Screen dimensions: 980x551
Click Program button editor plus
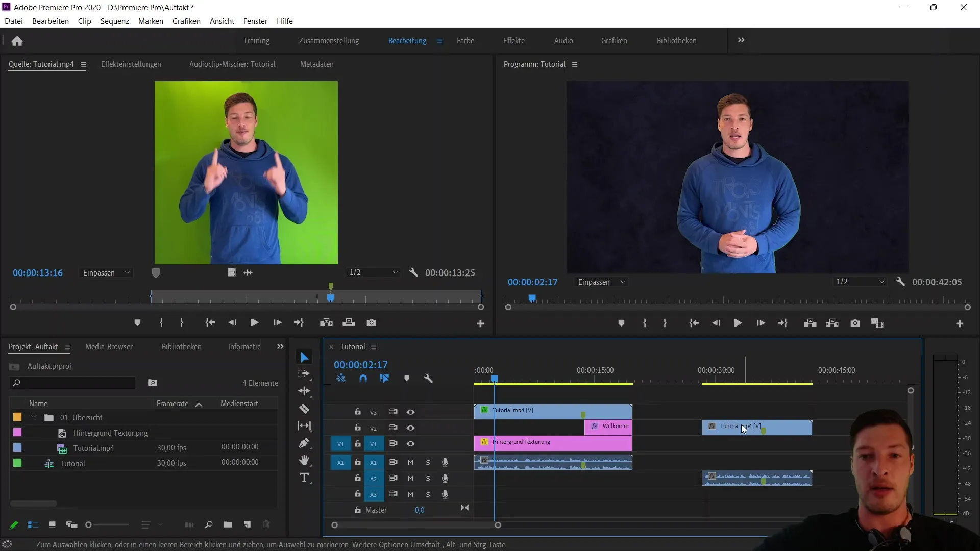point(960,323)
